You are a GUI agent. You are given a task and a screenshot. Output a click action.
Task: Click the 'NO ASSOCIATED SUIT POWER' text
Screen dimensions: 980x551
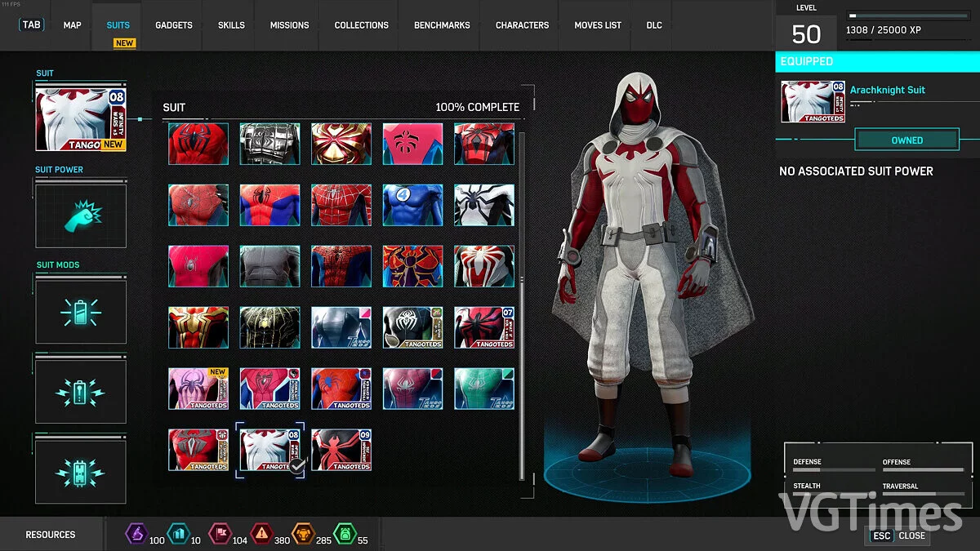[x=856, y=171]
